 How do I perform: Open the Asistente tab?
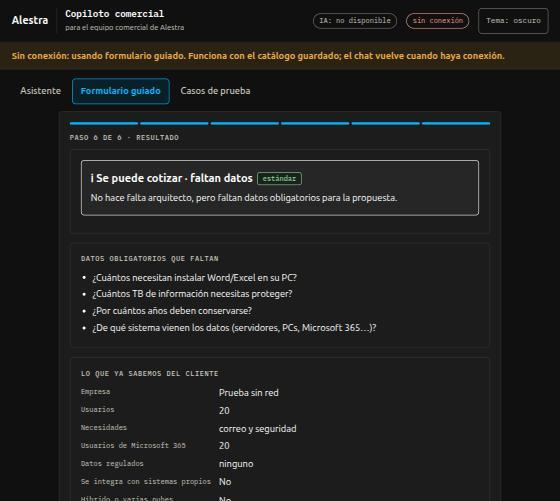point(40,91)
